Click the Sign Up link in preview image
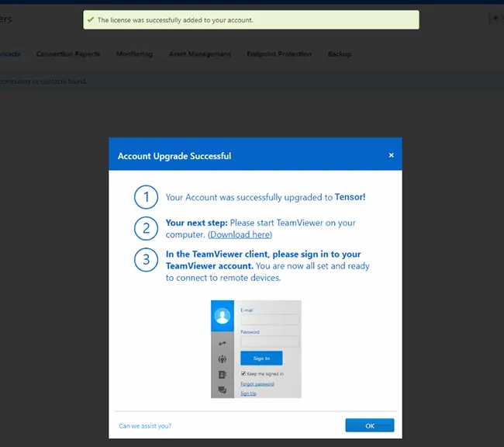504x447 pixels. point(248,393)
